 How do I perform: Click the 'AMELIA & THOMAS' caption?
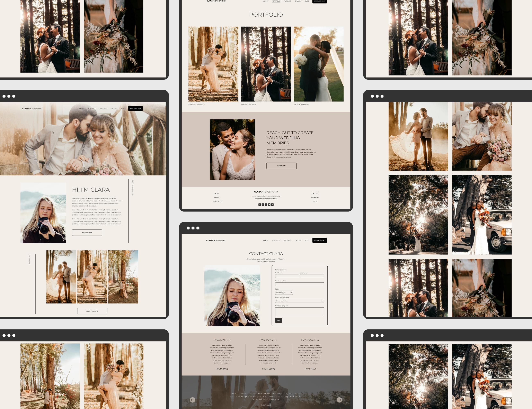click(196, 104)
